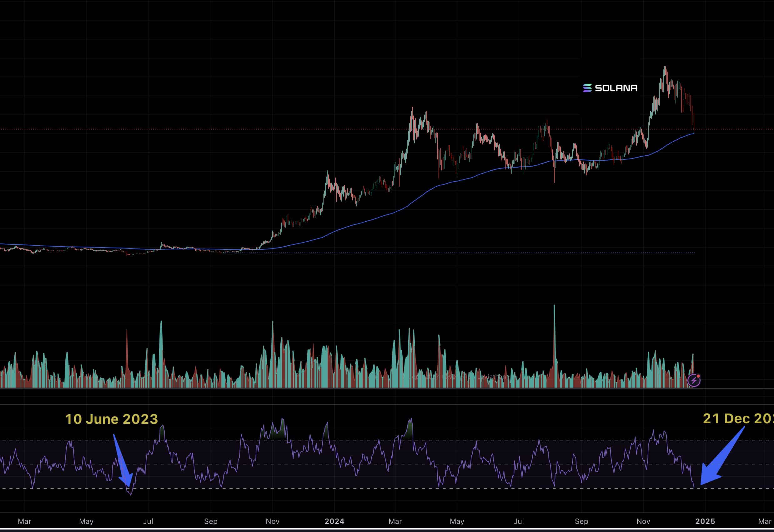Click the Sep 2024 time axis label

coord(581,521)
